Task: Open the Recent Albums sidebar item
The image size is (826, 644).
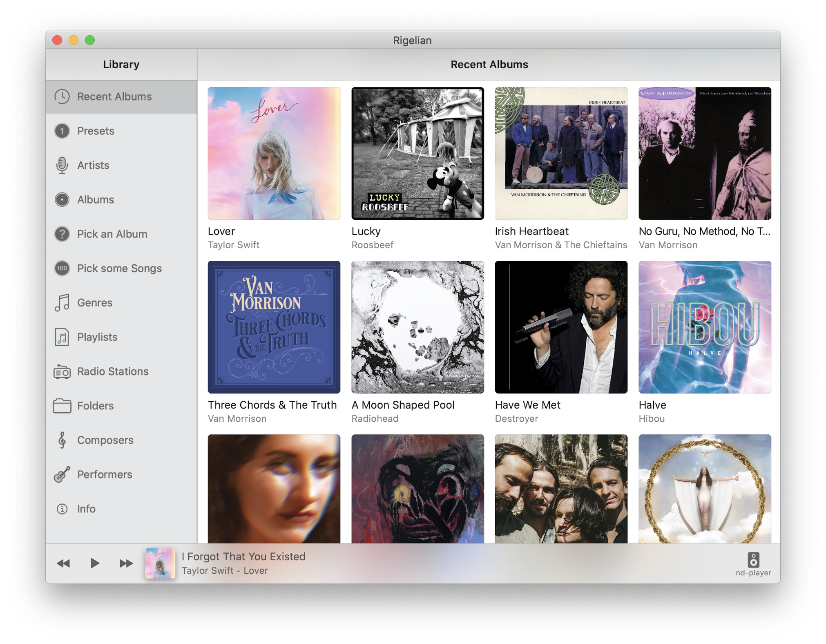Action: pos(121,97)
